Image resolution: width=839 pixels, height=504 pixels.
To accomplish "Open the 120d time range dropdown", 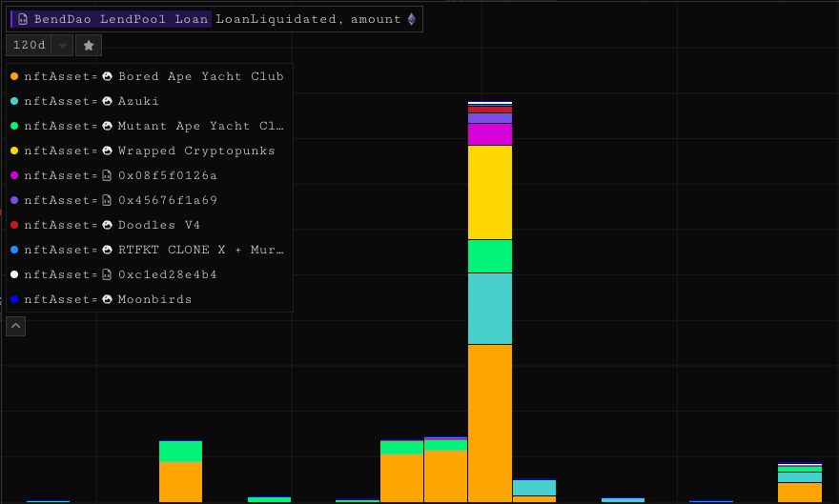I will click(x=40, y=46).
